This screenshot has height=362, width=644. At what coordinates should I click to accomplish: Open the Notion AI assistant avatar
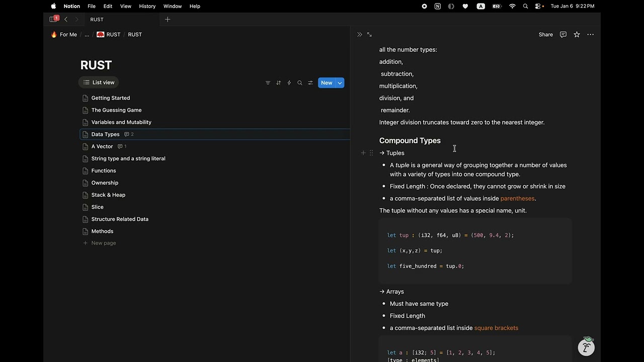pyautogui.click(x=586, y=346)
